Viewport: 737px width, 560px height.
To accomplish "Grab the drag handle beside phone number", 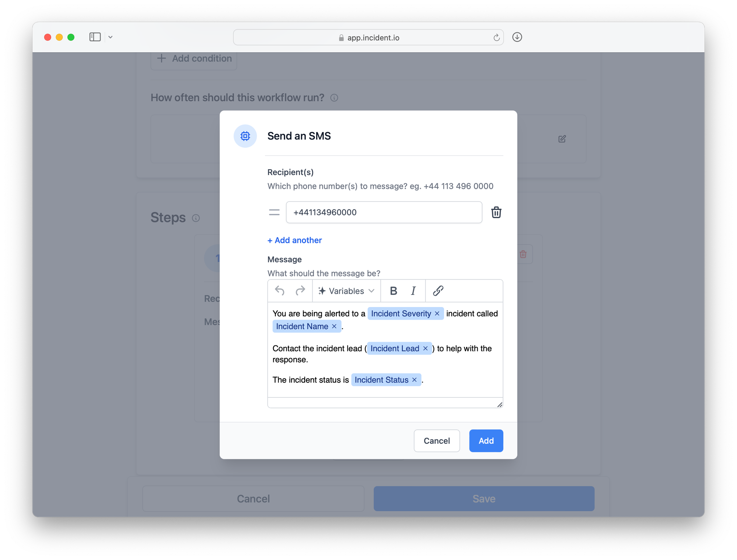I will 274,212.
